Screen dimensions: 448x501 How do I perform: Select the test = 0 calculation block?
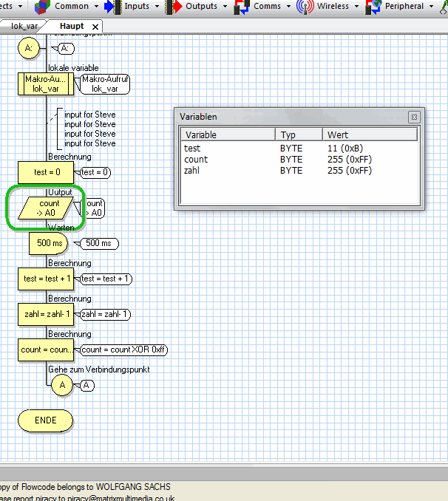(46, 172)
